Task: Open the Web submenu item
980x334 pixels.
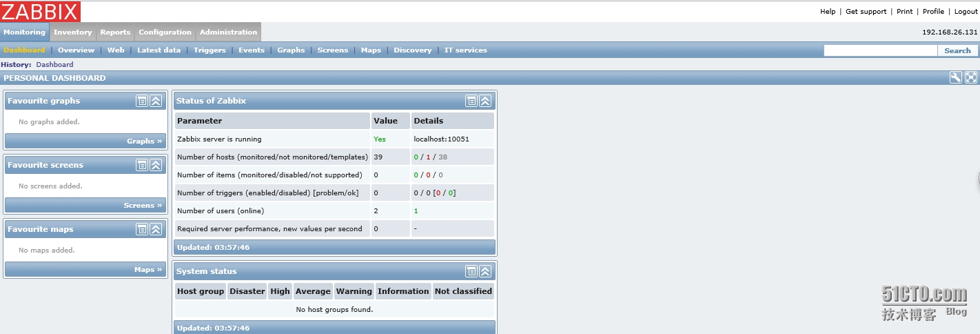Action: (116, 50)
